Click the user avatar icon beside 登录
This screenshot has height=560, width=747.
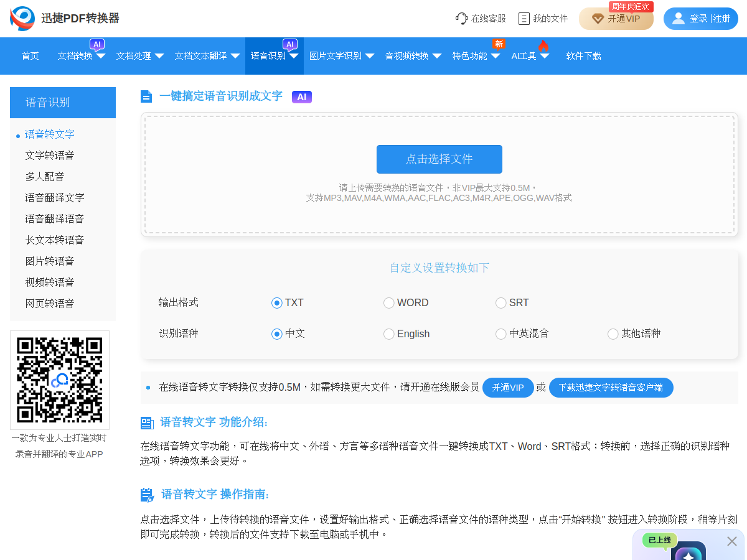click(679, 19)
